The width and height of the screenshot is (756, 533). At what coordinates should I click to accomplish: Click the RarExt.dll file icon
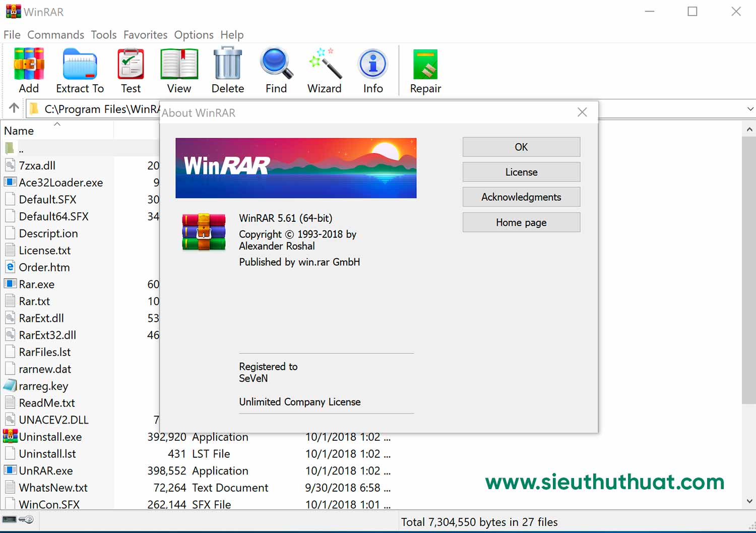(10, 318)
